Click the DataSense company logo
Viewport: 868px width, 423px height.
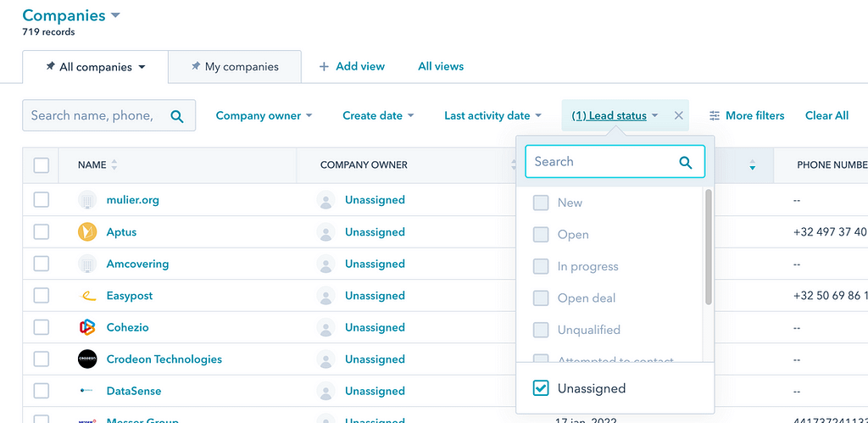pyautogui.click(x=87, y=391)
